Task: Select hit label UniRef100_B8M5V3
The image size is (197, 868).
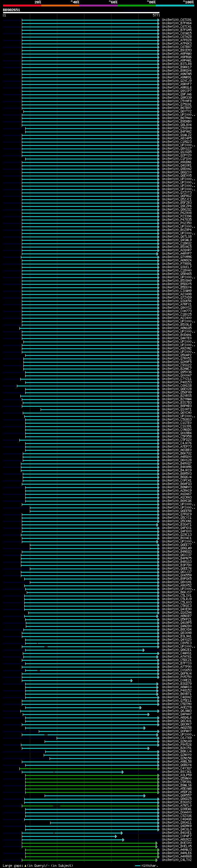Action: 177,474
